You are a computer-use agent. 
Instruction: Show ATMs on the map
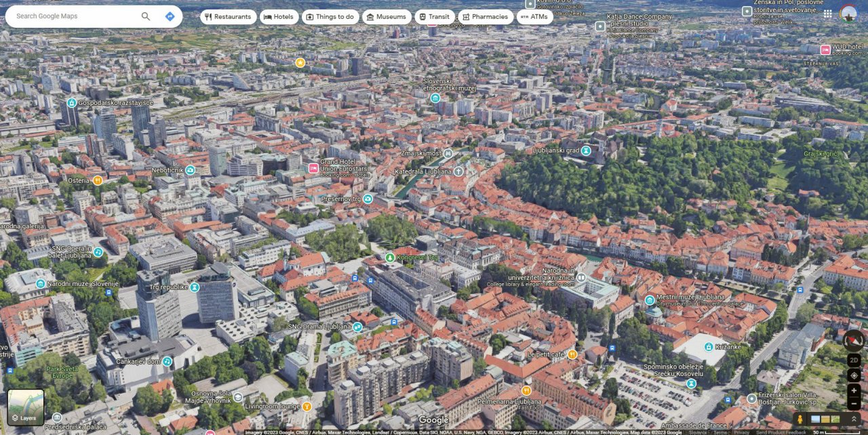click(x=534, y=17)
